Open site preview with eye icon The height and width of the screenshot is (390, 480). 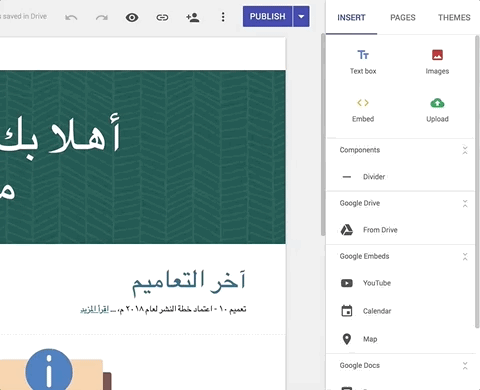[x=132, y=17]
